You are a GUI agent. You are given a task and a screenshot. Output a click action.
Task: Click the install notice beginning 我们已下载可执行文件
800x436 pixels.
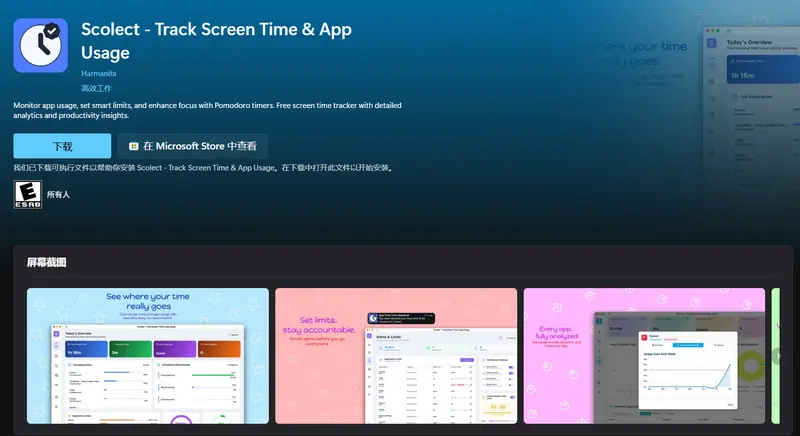point(204,168)
